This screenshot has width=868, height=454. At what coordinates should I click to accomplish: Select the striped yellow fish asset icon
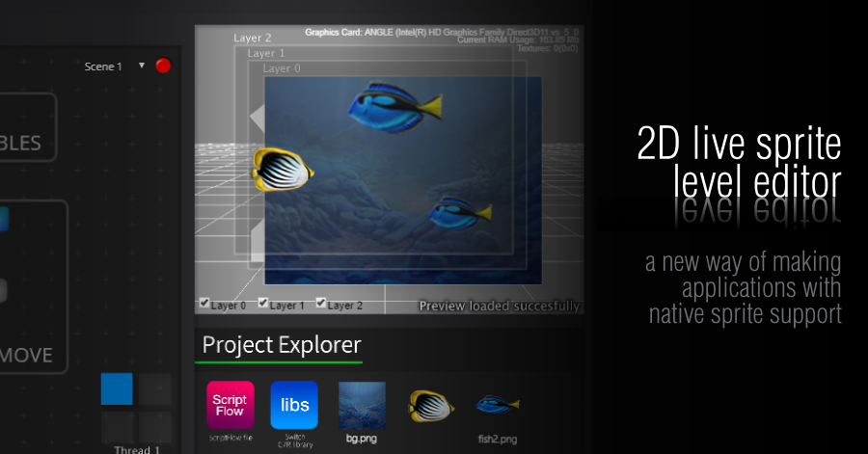click(431, 406)
